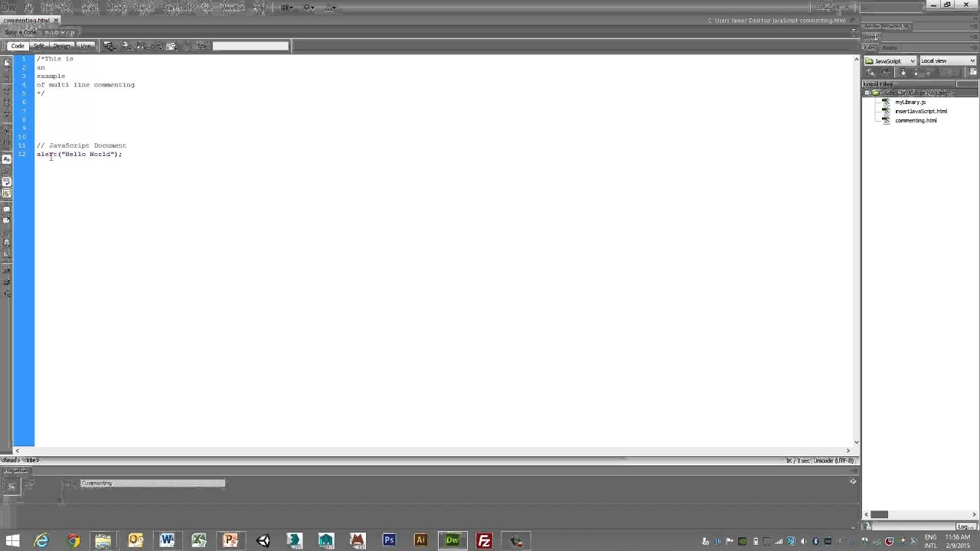The height and width of the screenshot is (551, 980).
Task: Click the vertical scrollbar up arrow
Action: click(x=856, y=59)
